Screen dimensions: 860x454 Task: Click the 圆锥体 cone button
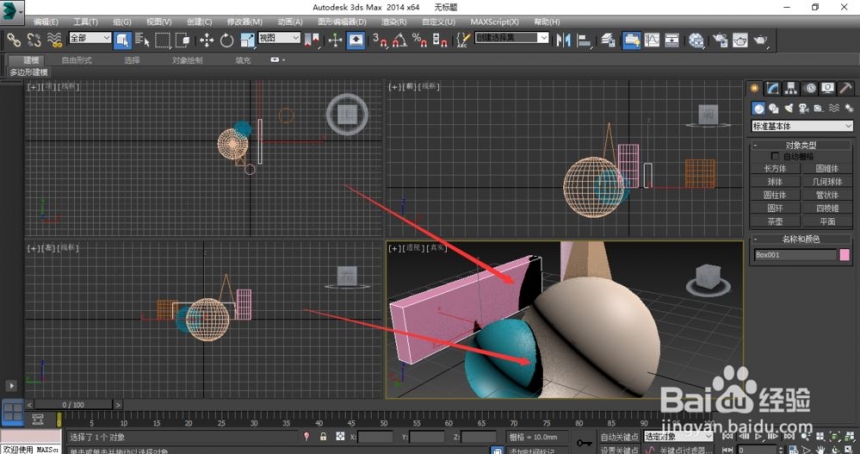tap(827, 169)
